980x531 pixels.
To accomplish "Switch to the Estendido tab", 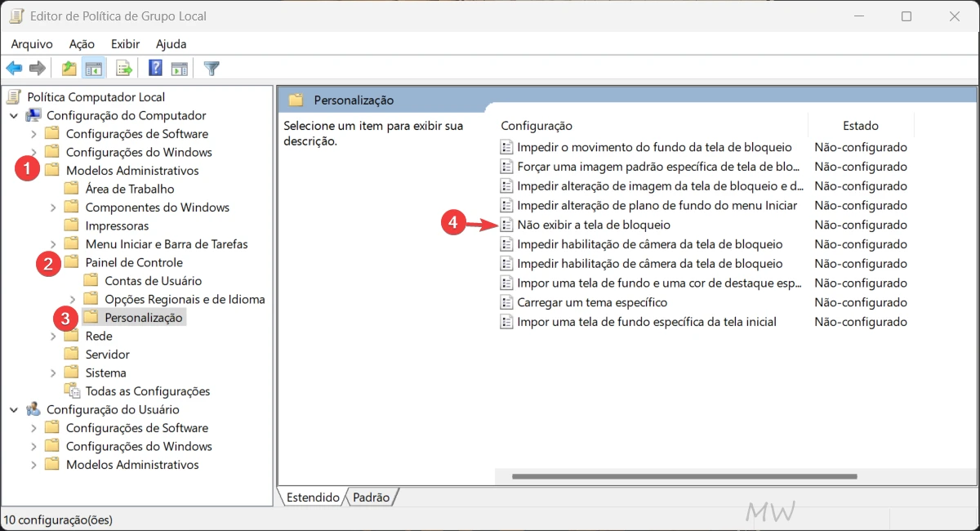I will pyautogui.click(x=314, y=497).
